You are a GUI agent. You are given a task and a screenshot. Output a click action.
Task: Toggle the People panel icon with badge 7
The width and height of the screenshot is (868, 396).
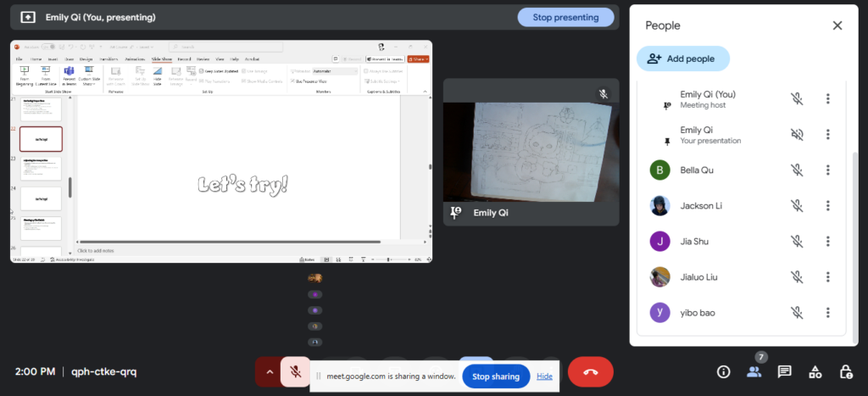tap(754, 371)
